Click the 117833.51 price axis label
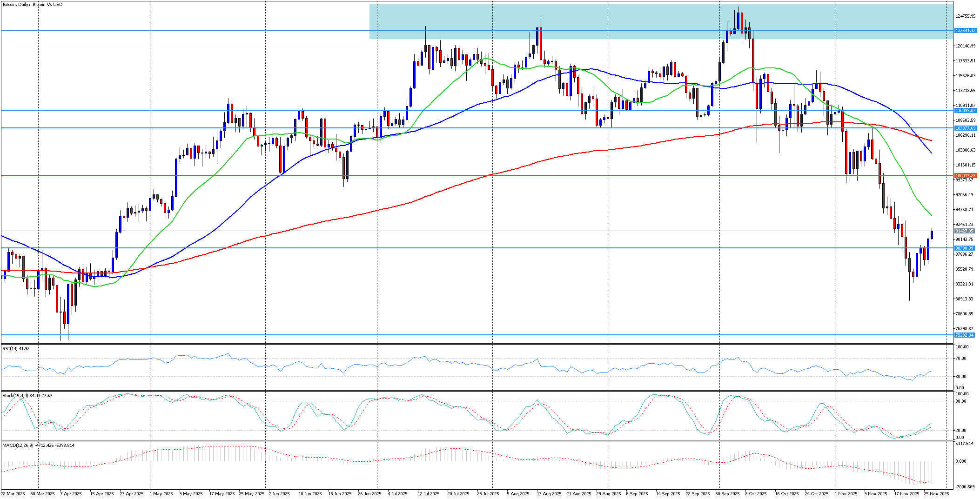Viewport: 980px width, 499px height. [965, 60]
